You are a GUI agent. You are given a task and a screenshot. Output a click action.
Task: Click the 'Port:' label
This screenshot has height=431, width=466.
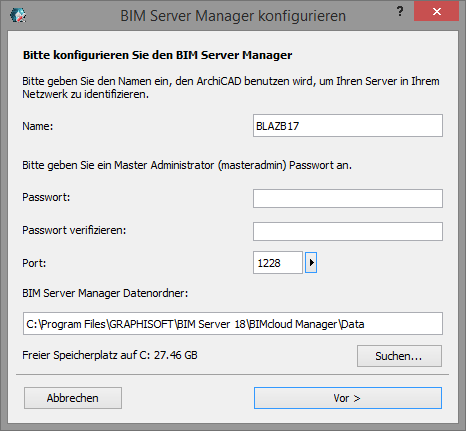pyautogui.click(x=34, y=263)
